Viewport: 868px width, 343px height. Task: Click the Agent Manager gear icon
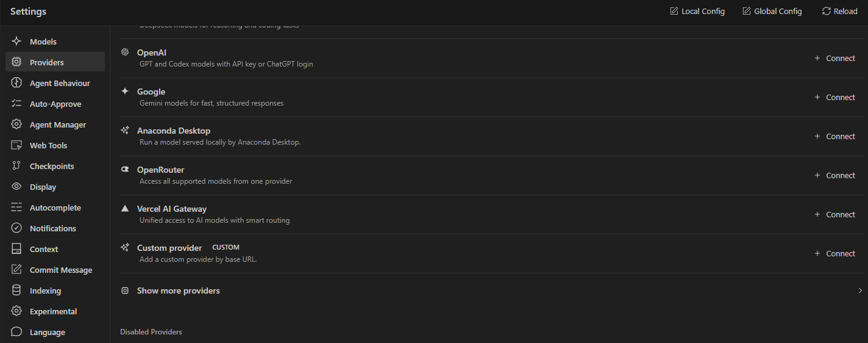16,125
